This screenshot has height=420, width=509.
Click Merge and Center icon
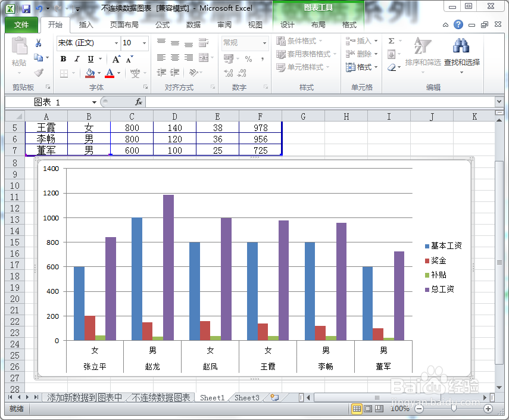[x=204, y=58]
